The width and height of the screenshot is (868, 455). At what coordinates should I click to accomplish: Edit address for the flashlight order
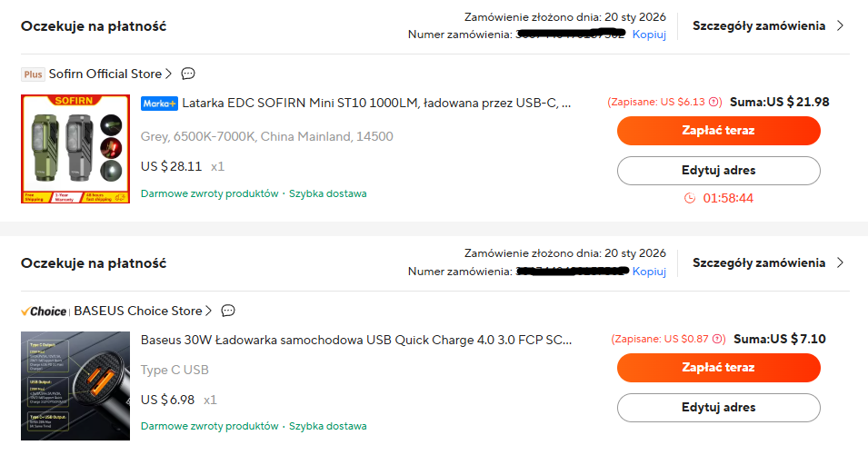718,170
